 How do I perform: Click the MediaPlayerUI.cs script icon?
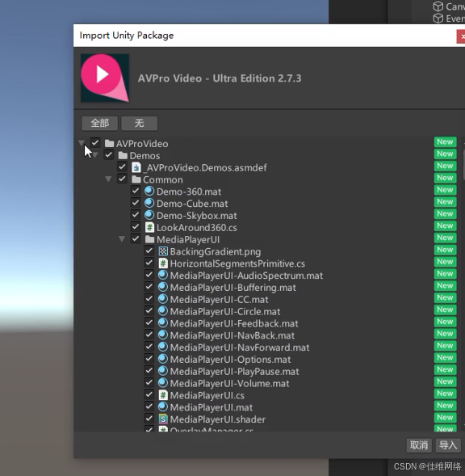click(x=163, y=395)
